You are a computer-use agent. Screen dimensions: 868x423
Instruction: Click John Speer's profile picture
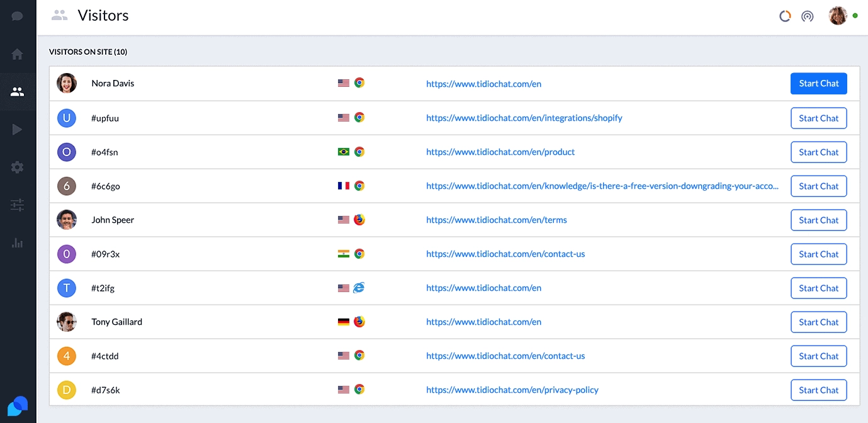67,220
